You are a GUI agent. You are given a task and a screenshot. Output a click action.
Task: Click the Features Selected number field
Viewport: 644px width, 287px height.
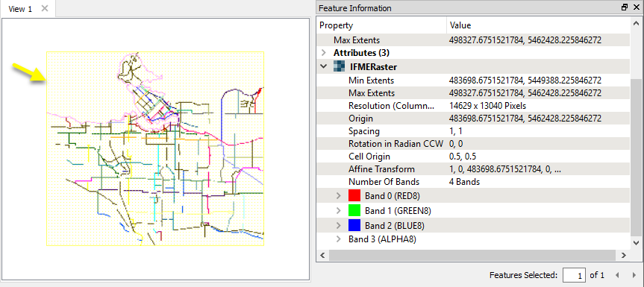[x=574, y=275]
